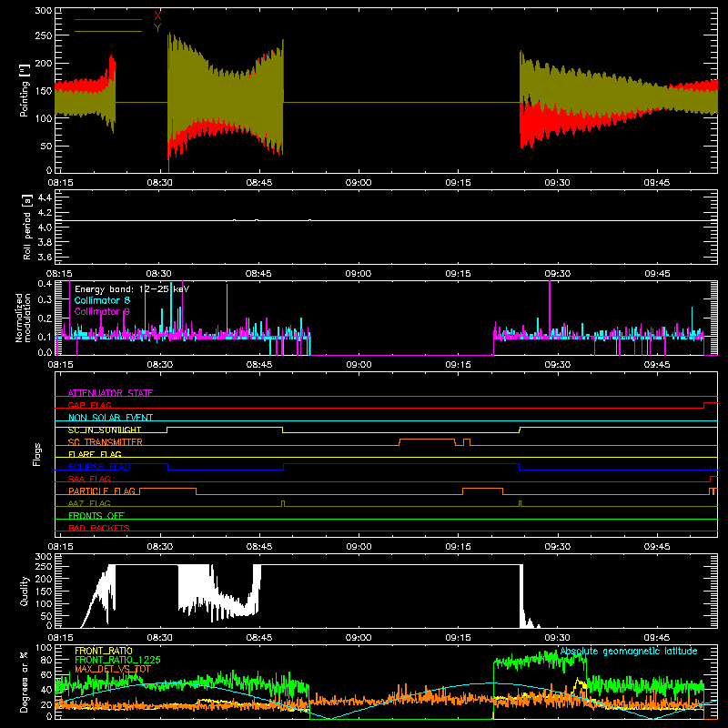
Task: Select the SC_IN_SUNLIGHT flag label
Action: point(105,430)
